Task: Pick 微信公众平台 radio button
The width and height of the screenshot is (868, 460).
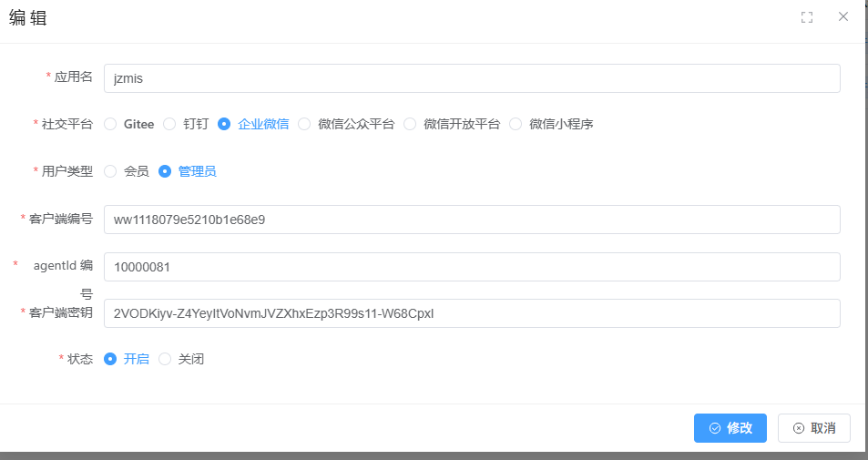Action: click(x=304, y=124)
